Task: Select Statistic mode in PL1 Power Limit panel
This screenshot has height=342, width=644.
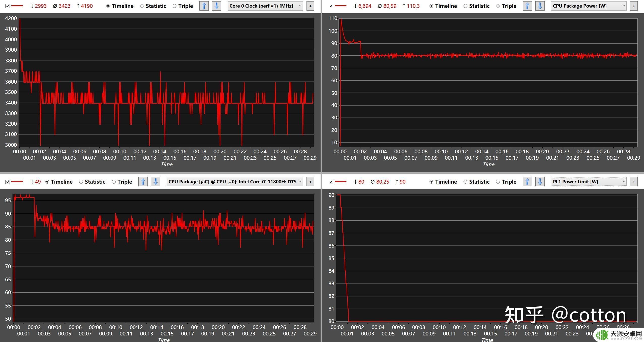Action: [476, 182]
